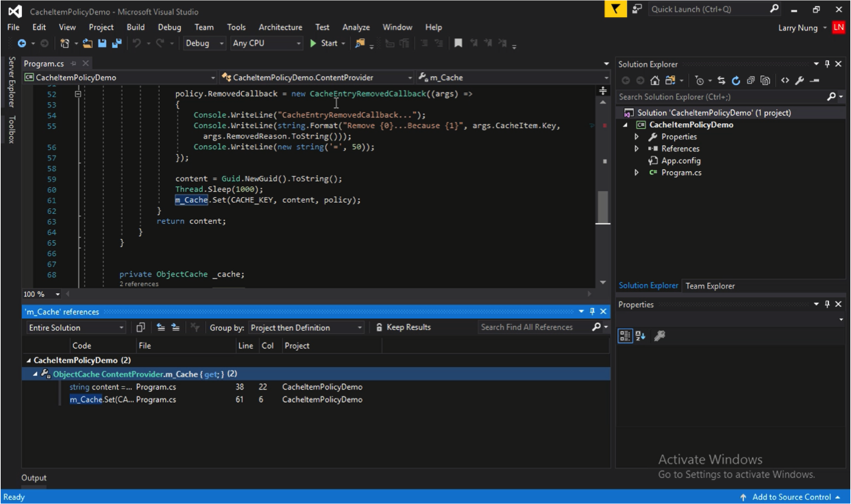Click the notifications flag icon
The height and width of the screenshot is (504, 851).
coord(615,9)
